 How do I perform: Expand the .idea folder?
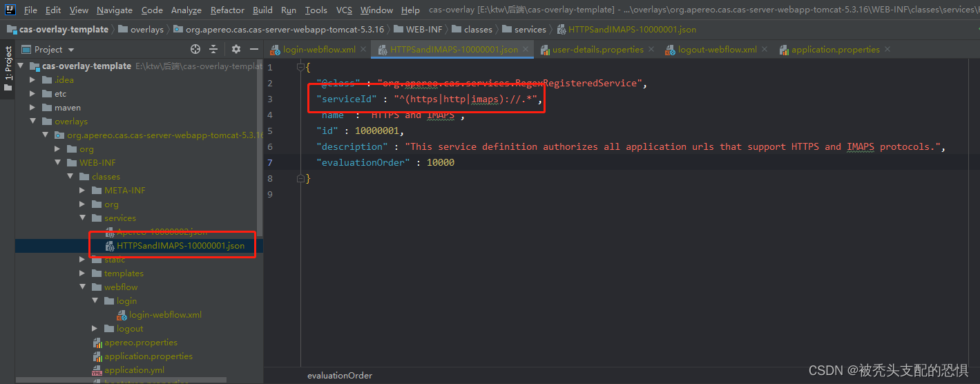[32, 80]
